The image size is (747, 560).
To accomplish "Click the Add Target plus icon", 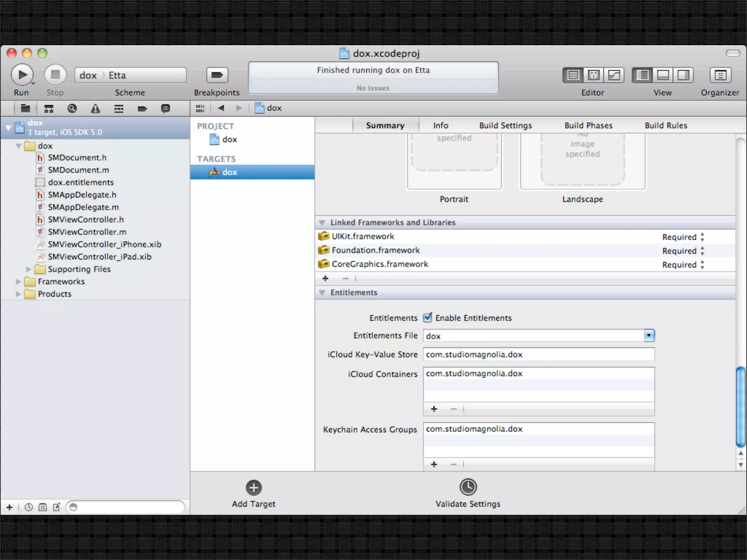I will pos(253,487).
